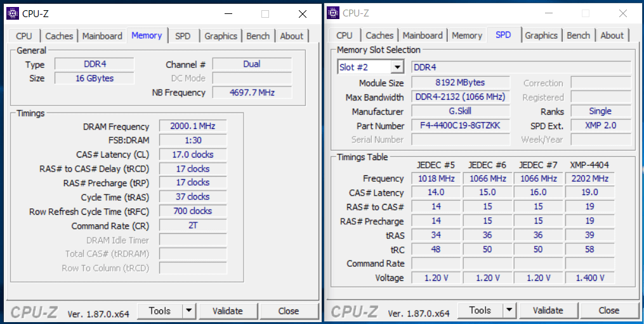Switch to Mainboard tab in right window
Image resolution: width=644 pixels, height=324 pixels.
pyautogui.click(x=423, y=36)
